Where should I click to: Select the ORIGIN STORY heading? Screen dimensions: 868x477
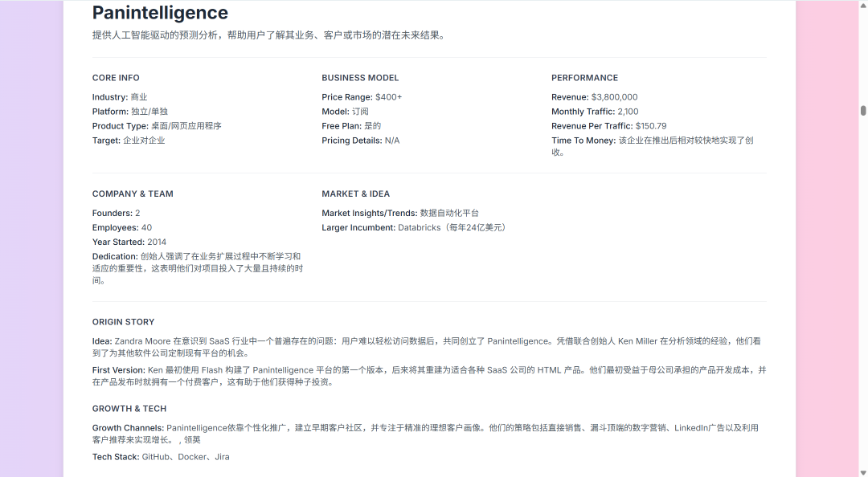coord(124,322)
